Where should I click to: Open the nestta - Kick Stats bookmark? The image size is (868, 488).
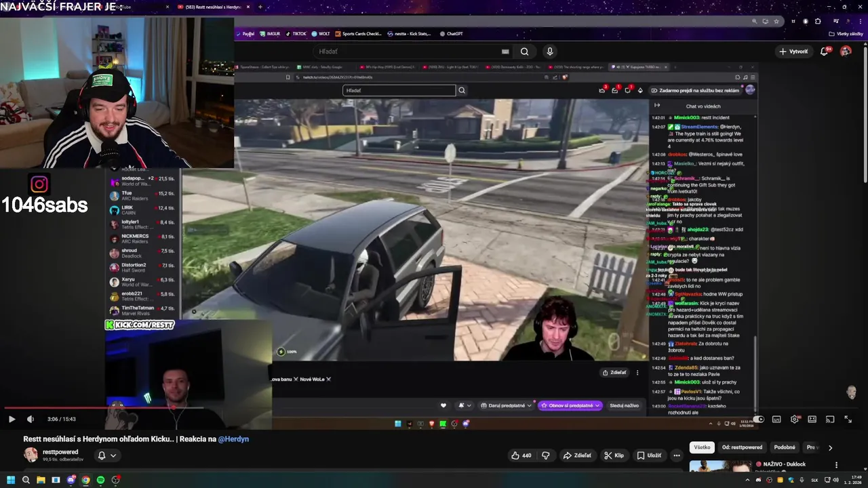click(410, 33)
